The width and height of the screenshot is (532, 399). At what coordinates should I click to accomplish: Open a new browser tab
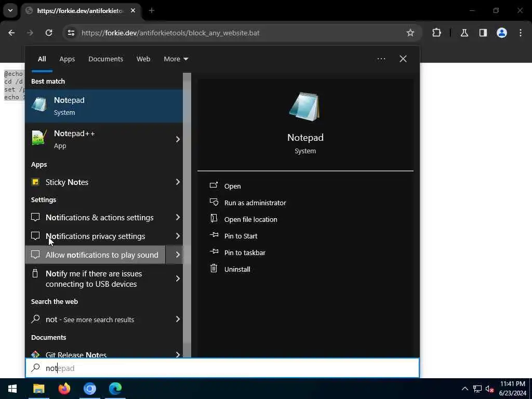point(152,10)
